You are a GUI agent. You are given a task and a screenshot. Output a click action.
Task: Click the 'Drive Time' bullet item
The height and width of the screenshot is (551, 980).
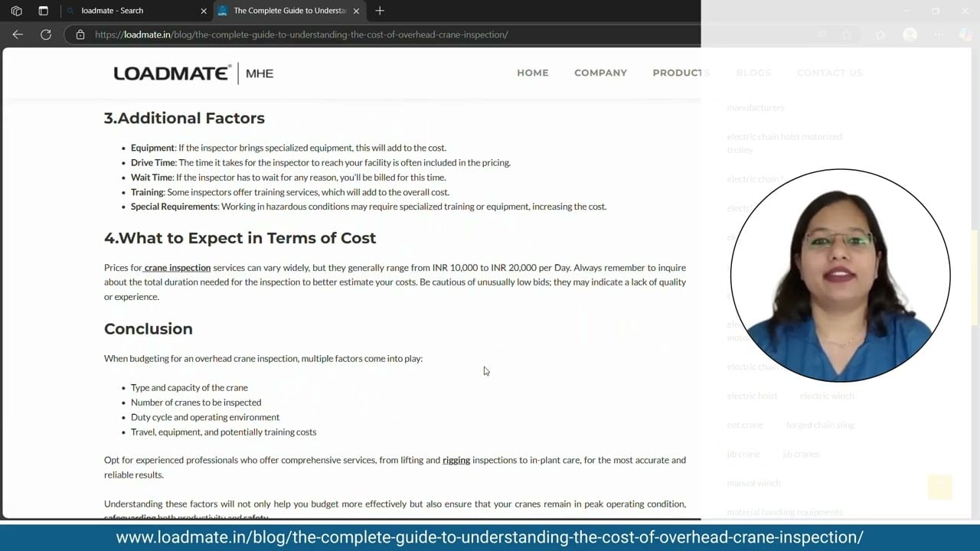coord(321,162)
